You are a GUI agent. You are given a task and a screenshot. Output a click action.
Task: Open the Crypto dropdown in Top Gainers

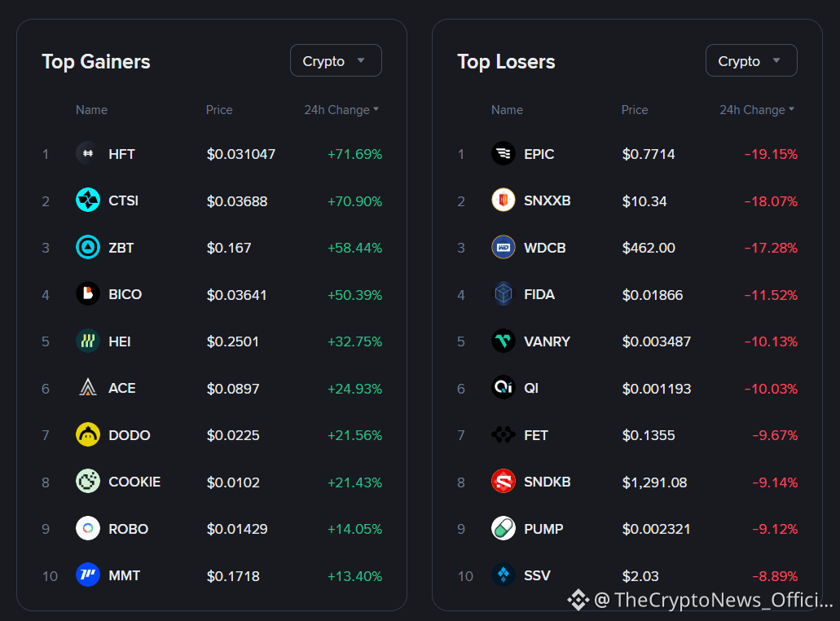[336, 60]
